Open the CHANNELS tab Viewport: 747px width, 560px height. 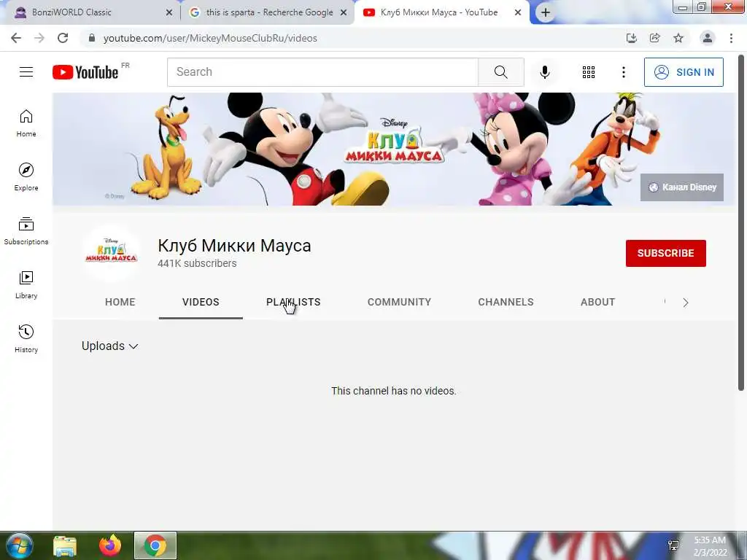pos(506,302)
